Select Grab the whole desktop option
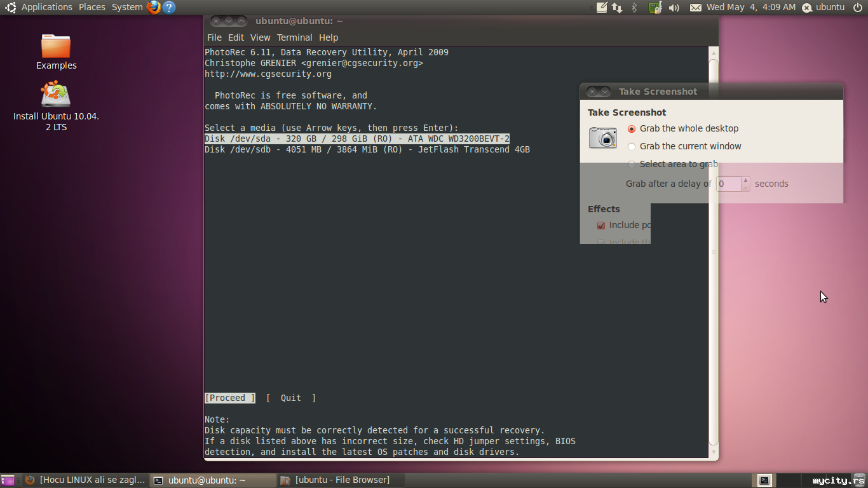868x488 pixels. tap(632, 129)
